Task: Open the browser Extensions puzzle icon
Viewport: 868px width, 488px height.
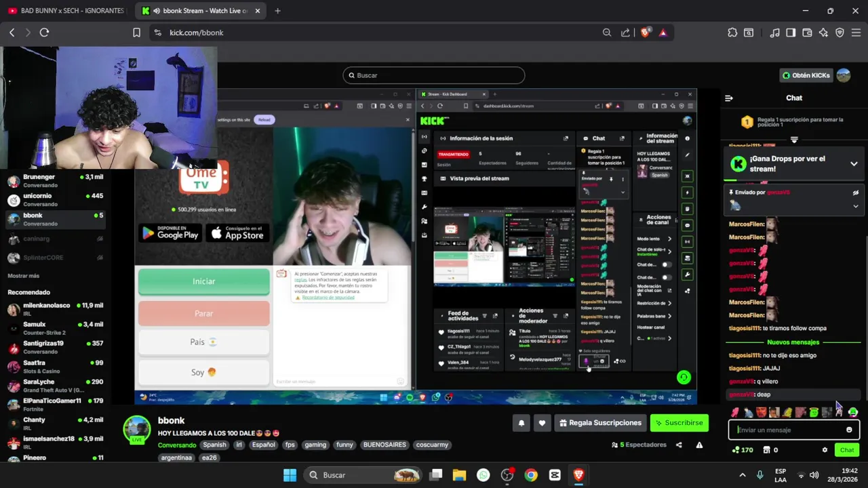Action: click(x=732, y=33)
